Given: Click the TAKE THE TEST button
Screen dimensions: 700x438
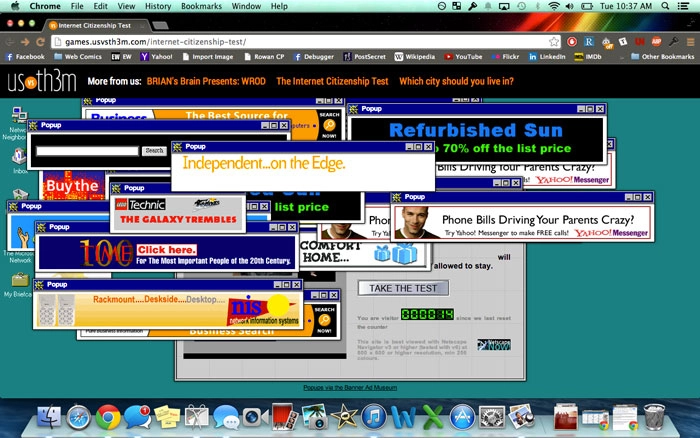Looking at the screenshot, I should (x=403, y=288).
